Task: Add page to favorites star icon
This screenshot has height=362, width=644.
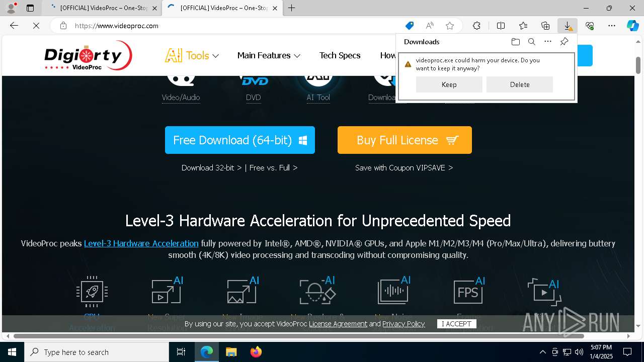Action: (450, 26)
